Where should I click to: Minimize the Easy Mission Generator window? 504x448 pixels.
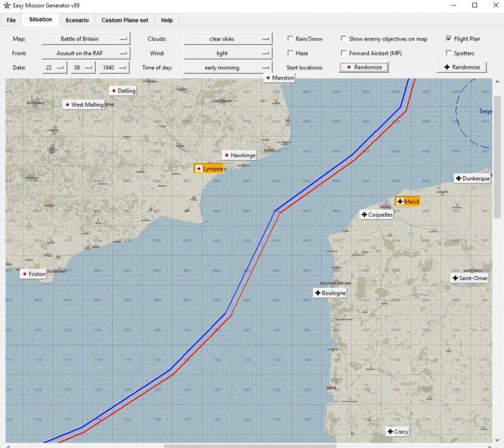pyautogui.click(x=454, y=5)
